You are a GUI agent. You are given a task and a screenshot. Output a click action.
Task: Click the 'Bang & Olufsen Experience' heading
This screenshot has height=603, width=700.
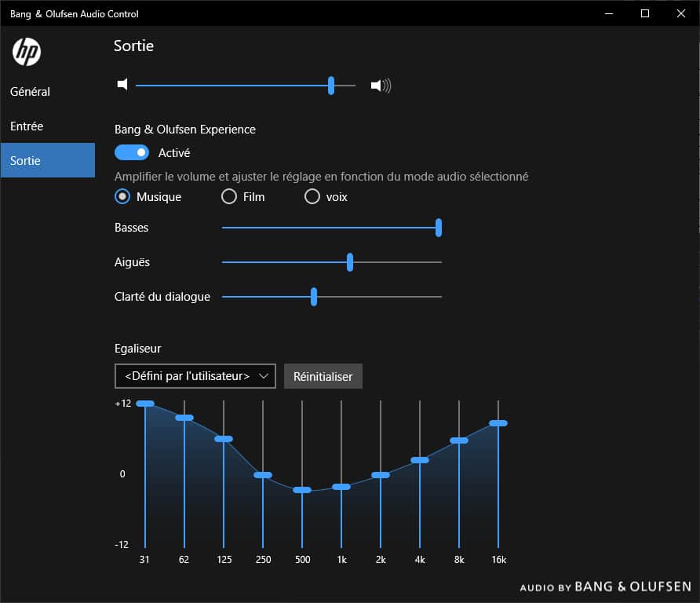185,130
